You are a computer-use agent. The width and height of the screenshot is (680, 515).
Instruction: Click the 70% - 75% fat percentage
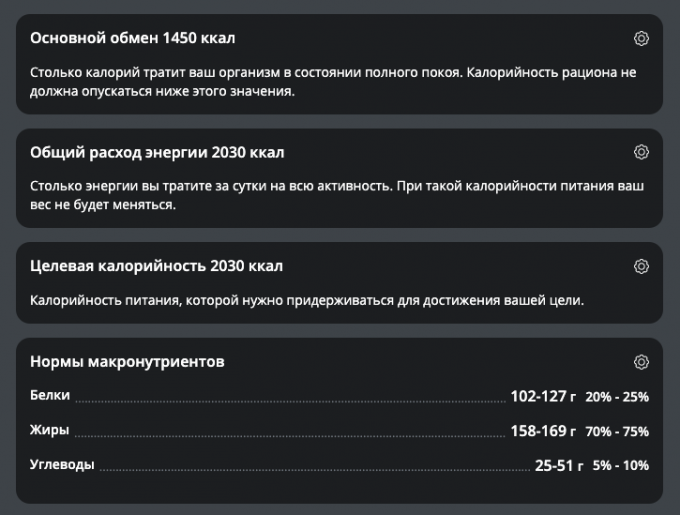(618, 432)
